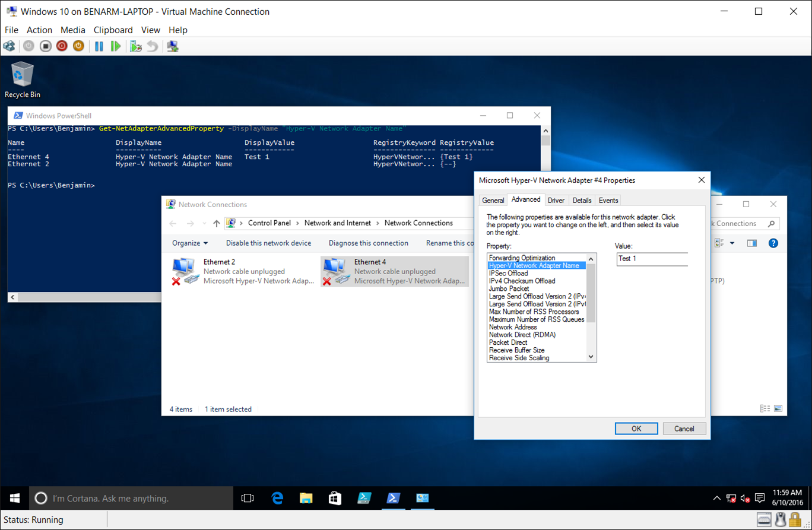The height and width of the screenshot is (530, 812).
Task: Click the greyed Start power icon
Action: click(28, 46)
